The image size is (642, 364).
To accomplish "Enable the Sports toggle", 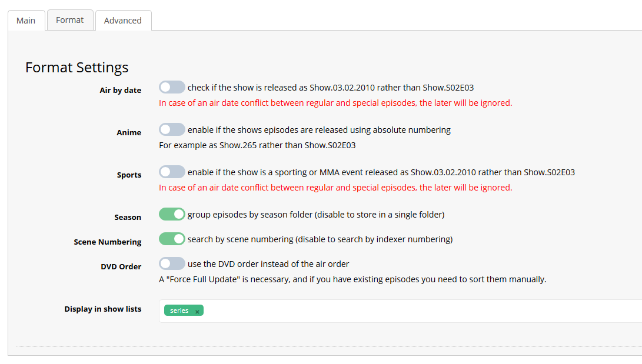I will click(x=171, y=171).
